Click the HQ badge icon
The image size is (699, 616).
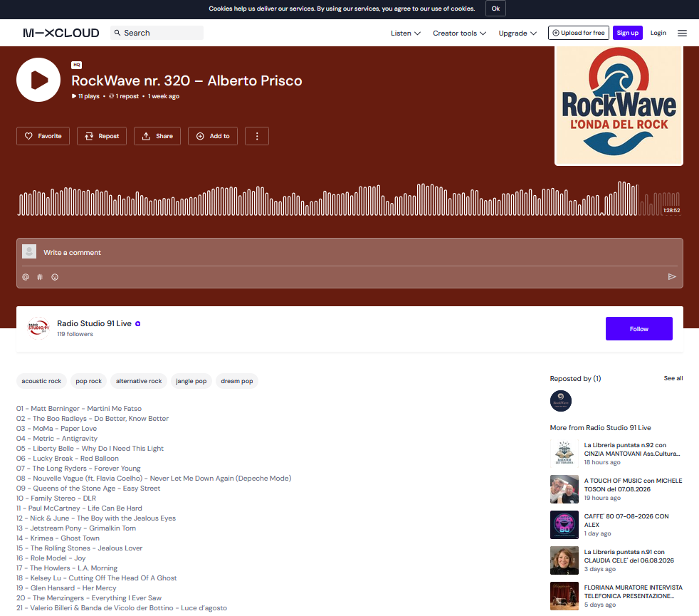tap(77, 65)
